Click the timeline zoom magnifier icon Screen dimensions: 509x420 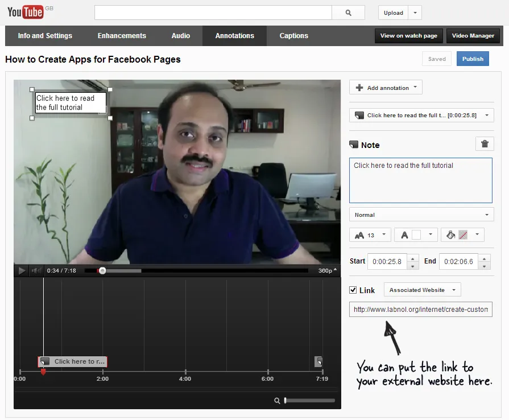pyautogui.click(x=277, y=400)
